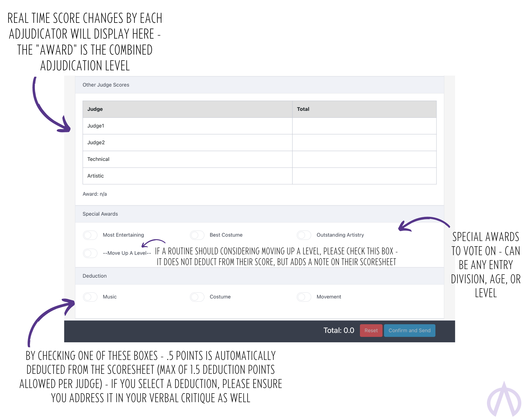Image resolution: width=525 pixels, height=420 pixels.
Task: Click the purple logo in the corner
Action: (504, 399)
